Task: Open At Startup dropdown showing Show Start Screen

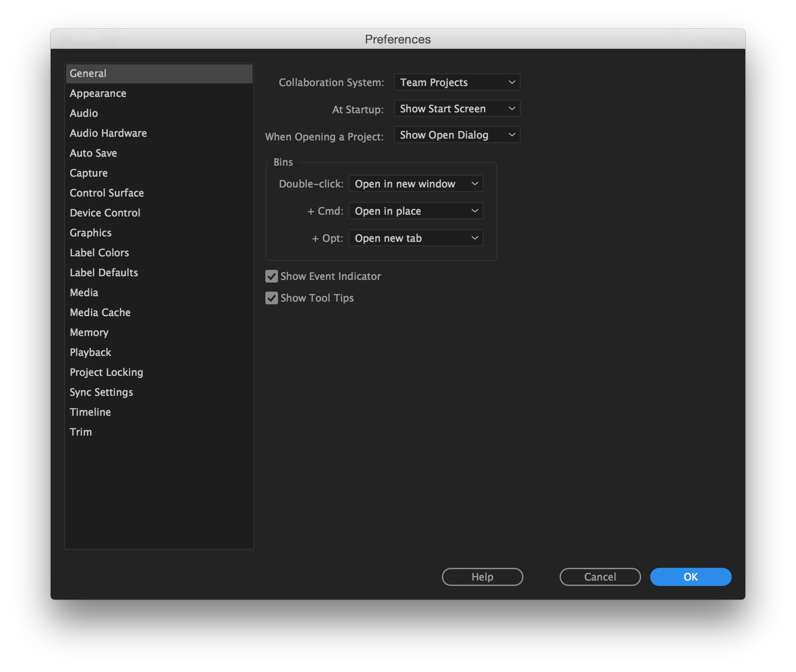Action: click(457, 109)
